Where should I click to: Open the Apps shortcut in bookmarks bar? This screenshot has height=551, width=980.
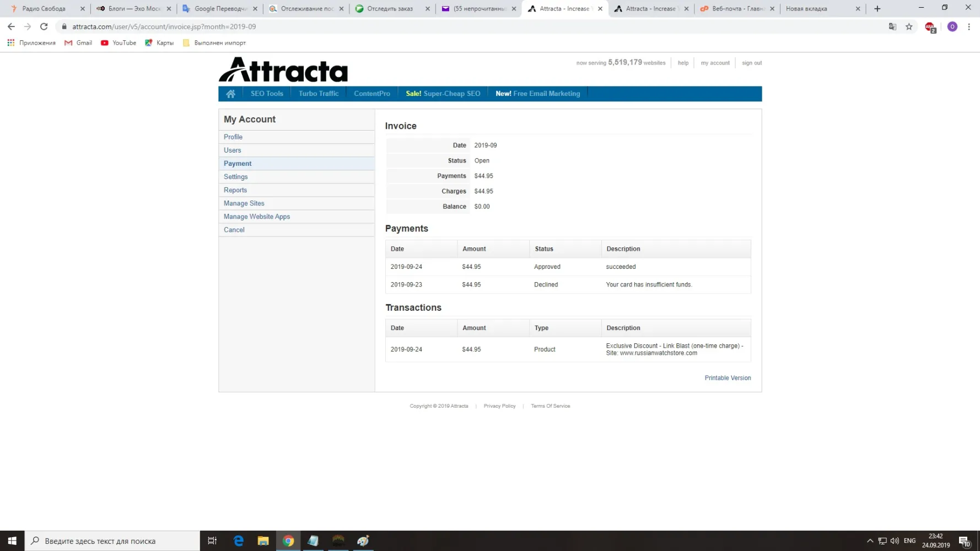[x=31, y=43]
